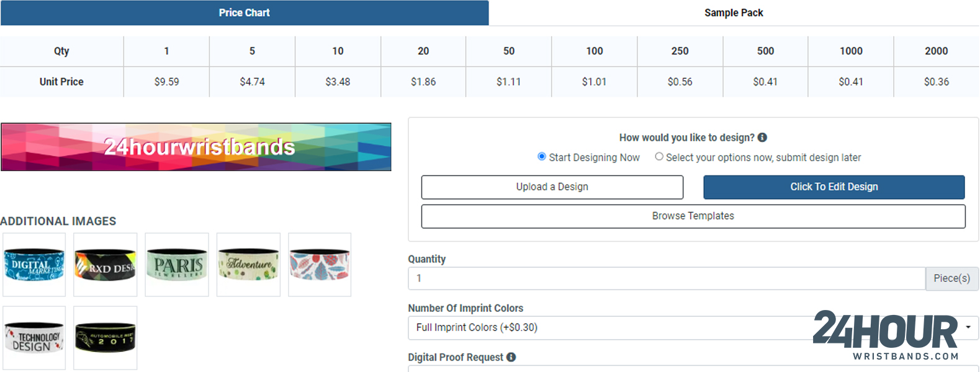Click the Digital Proof Request info icon
The width and height of the screenshot is (980, 372).
511,357
